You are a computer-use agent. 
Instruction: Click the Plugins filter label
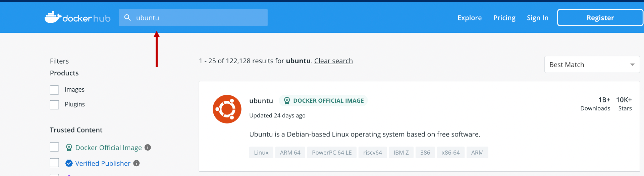point(75,104)
